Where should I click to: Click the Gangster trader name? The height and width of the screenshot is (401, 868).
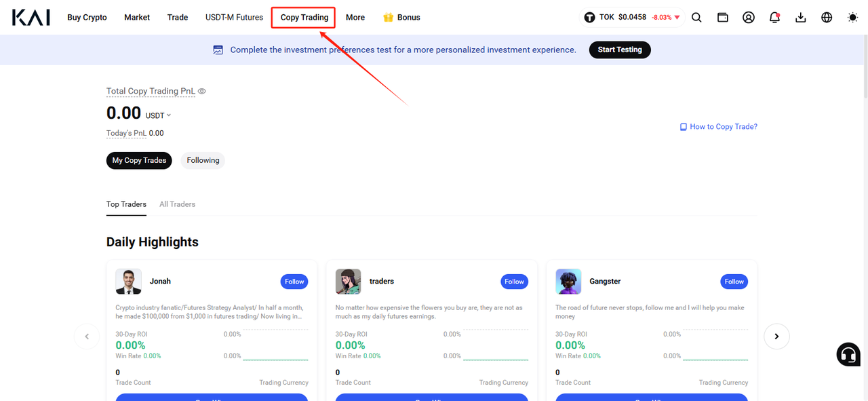point(605,282)
